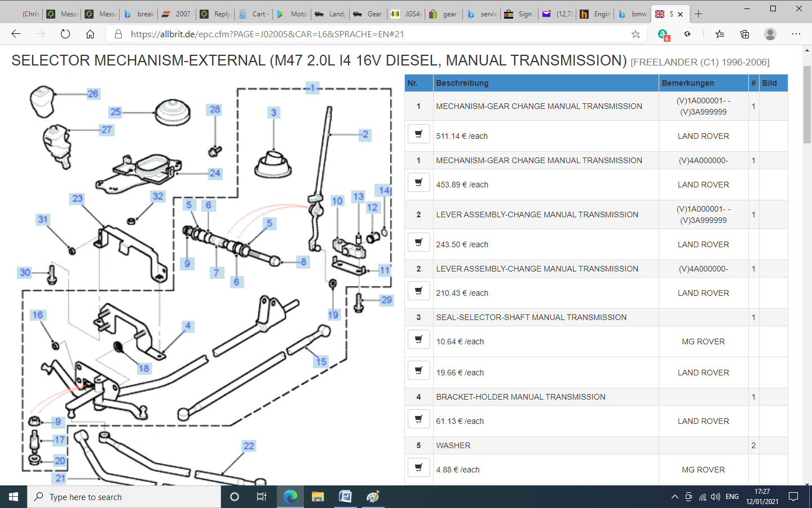The width and height of the screenshot is (812, 508).
Task: View site information padlock
Action: [118, 34]
